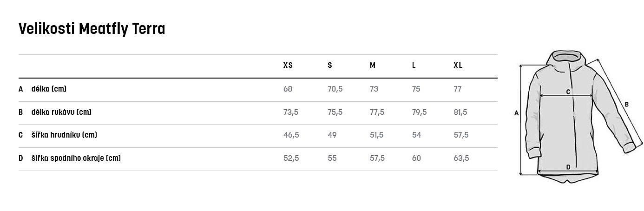This screenshot has height=211, width=644.
Task: Click the "Velikosti Meatfly Terra" heading
Action: point(92,29)
